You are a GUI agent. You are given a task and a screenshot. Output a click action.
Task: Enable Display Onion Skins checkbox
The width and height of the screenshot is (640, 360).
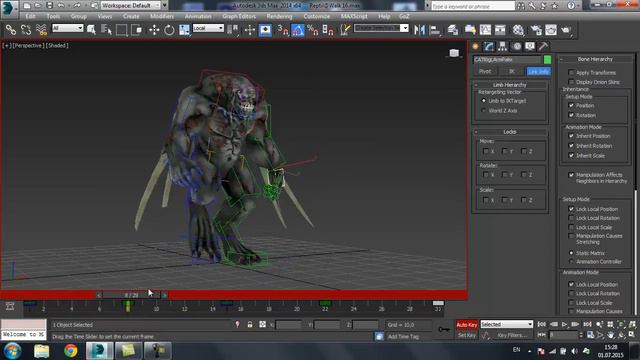571,82
